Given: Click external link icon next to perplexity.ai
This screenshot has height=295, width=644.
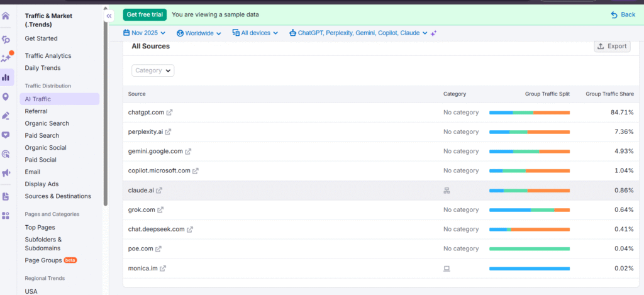Looking at the screenshot, I should [168, 132].
